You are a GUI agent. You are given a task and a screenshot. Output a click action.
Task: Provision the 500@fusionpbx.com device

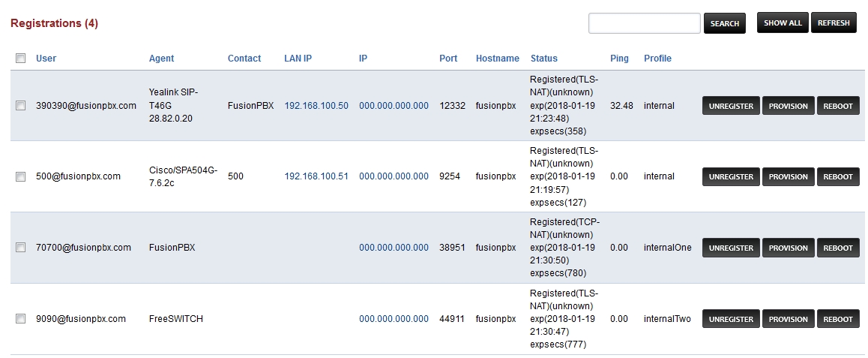[789, 177]
